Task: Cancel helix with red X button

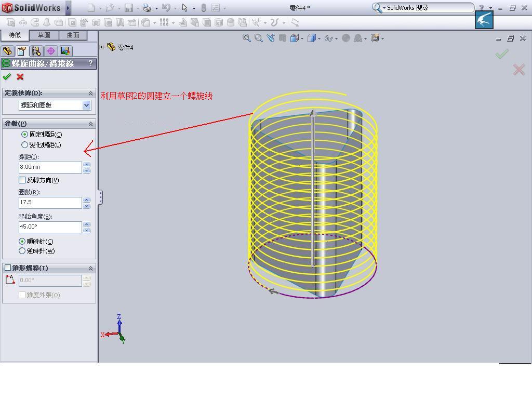Action: coord(20,77)
